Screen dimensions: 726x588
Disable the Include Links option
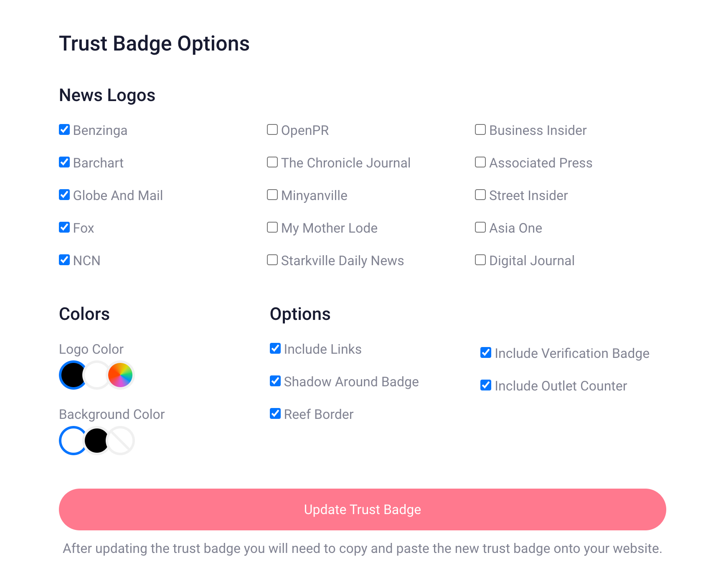pyautogui.click(x=275, y=348)
